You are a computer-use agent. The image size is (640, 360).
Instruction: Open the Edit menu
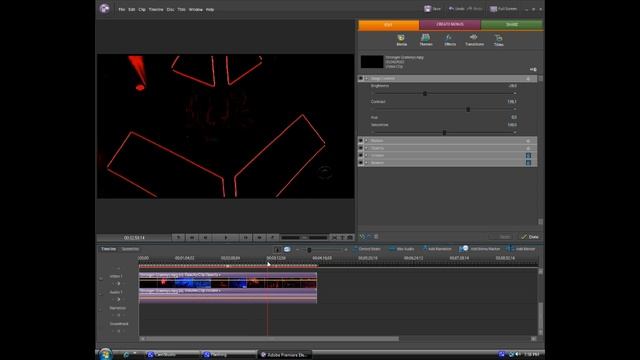tap(131, 9)
